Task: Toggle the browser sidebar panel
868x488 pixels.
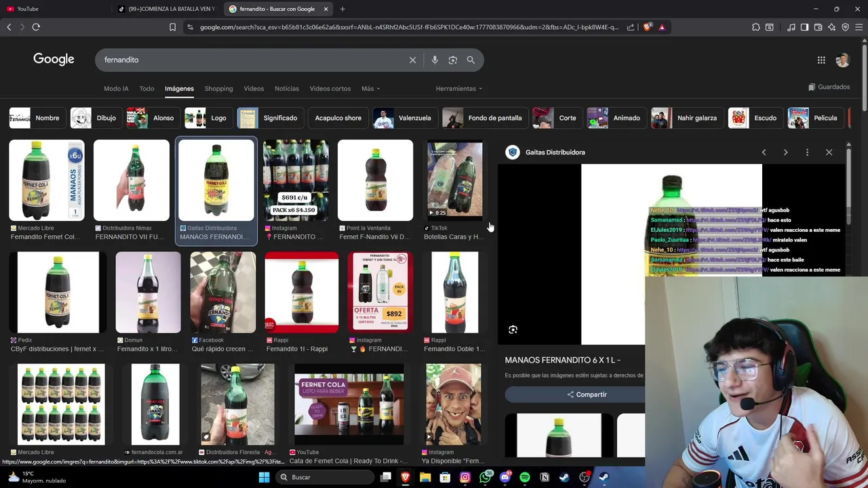Action: (x=804, y=27)
